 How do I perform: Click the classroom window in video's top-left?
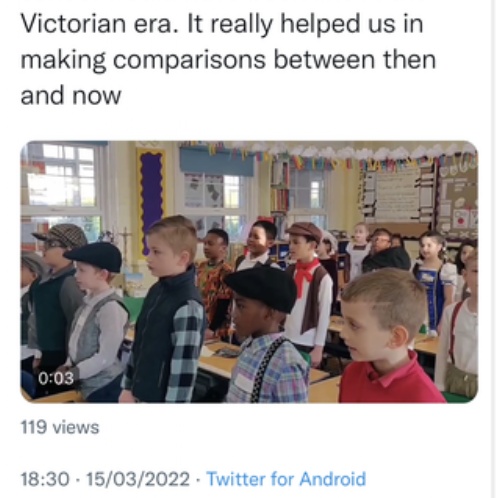click(63, 190)
